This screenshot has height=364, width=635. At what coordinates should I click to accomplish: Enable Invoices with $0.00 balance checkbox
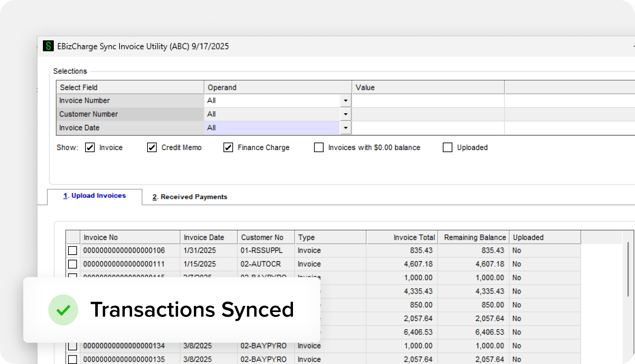[319, 147]
